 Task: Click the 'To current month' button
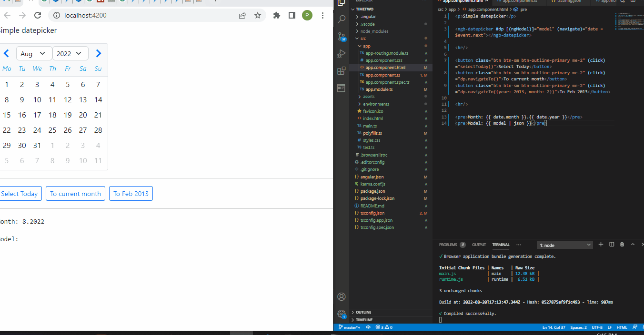[75, 194]
